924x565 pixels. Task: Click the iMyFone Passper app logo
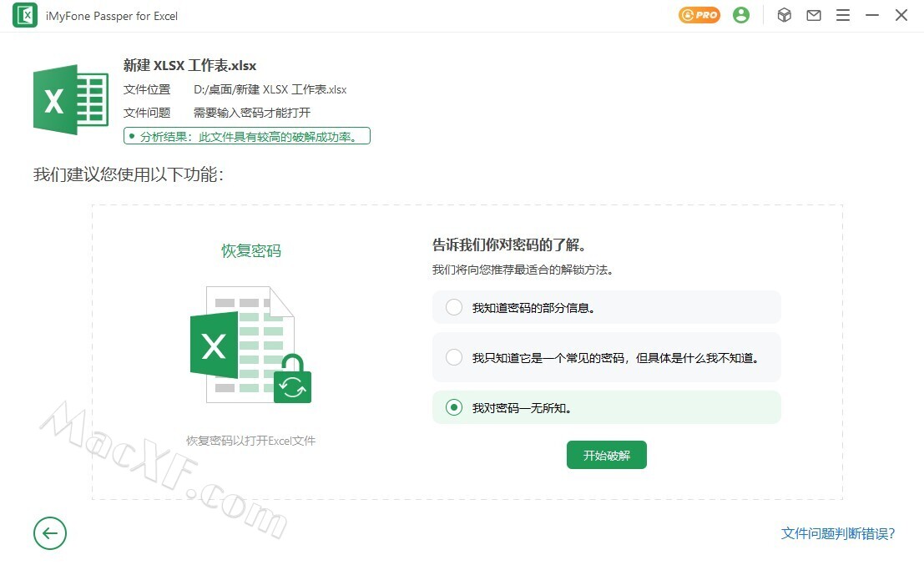tap(25, 15)
